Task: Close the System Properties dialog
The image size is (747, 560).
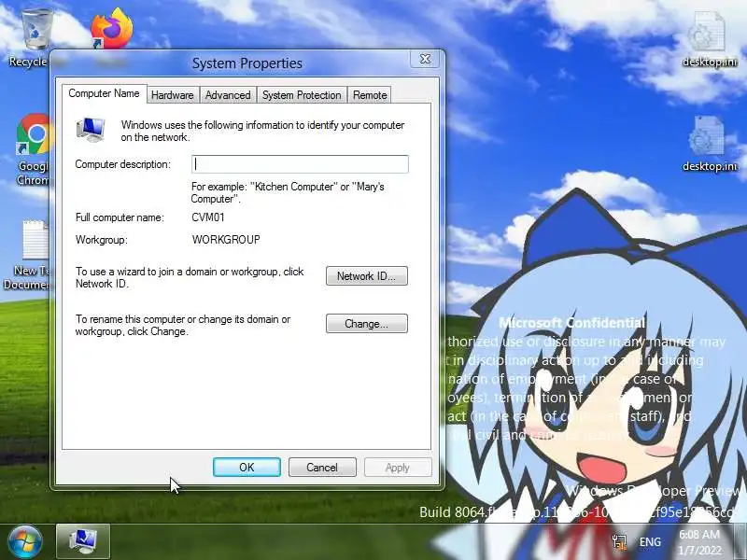Action: tap(425, 59)
